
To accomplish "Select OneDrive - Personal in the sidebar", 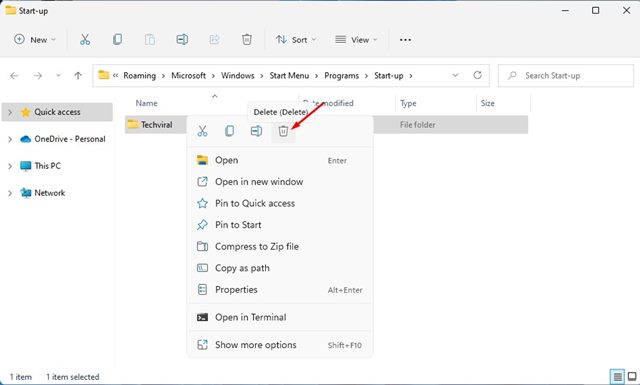I will tap(70, 139).
